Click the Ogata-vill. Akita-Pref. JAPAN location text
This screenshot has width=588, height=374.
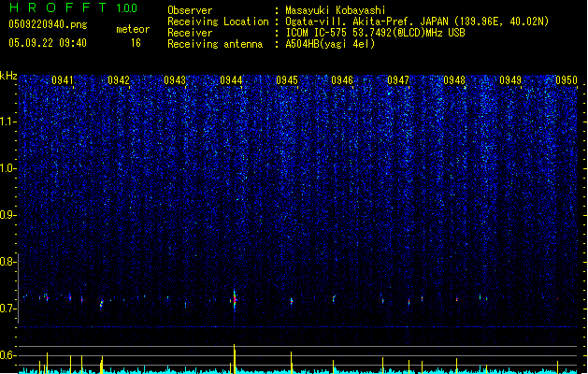coord(417,22)
